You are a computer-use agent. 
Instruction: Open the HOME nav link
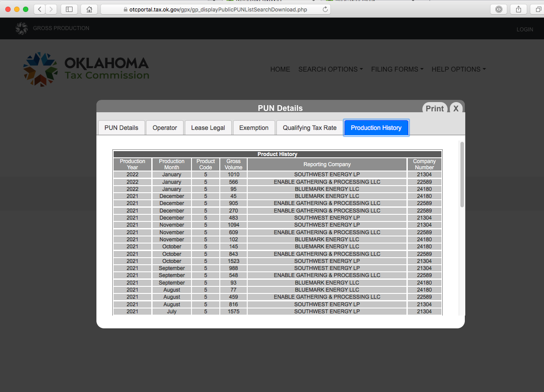click(280, 69)
